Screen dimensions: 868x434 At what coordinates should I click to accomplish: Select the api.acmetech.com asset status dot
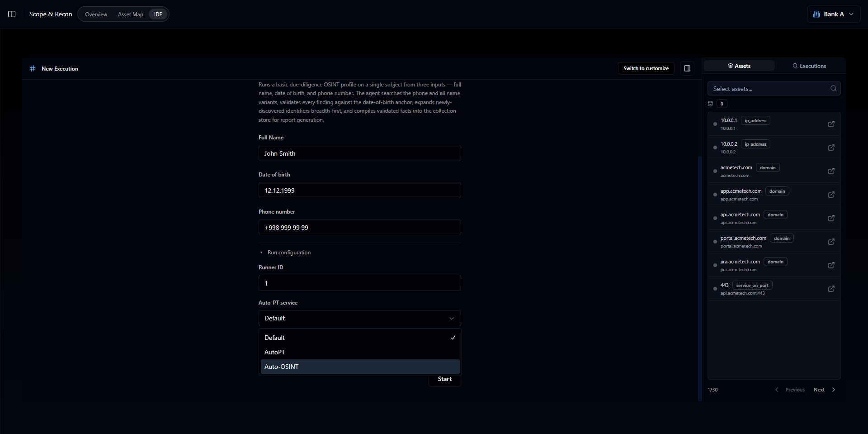point(715,218)
